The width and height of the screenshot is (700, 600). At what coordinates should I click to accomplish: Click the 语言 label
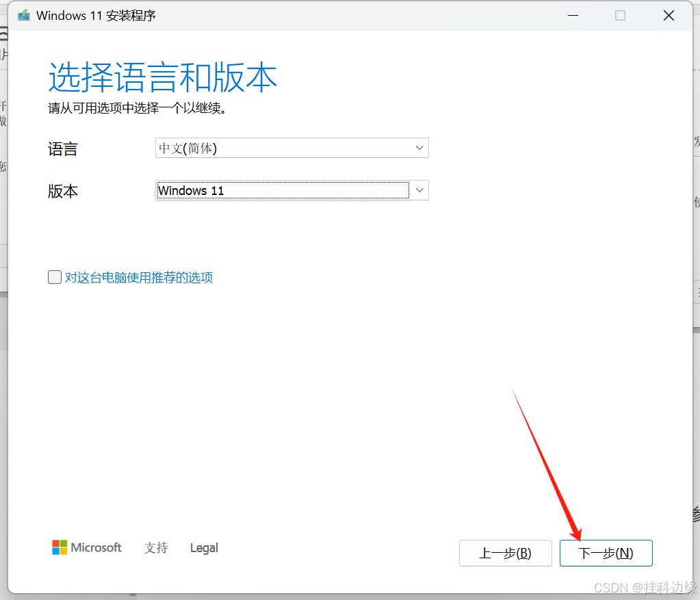point(63,148)
